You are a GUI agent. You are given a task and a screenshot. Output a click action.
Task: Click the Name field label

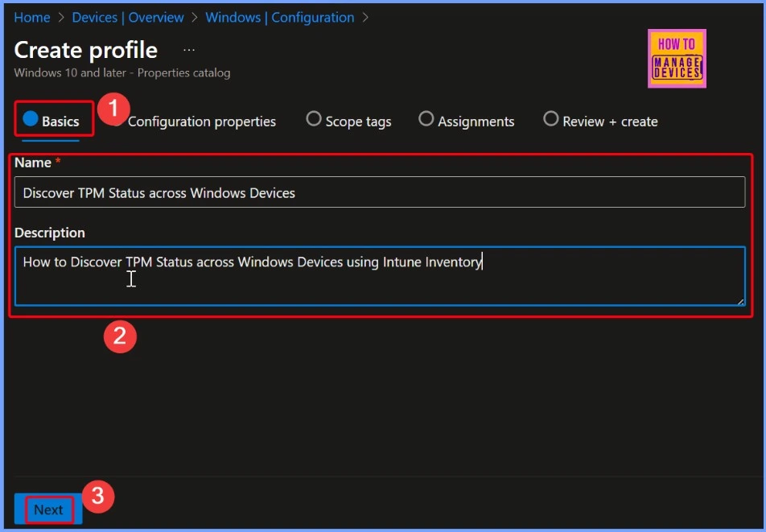[x=33, y=163]
